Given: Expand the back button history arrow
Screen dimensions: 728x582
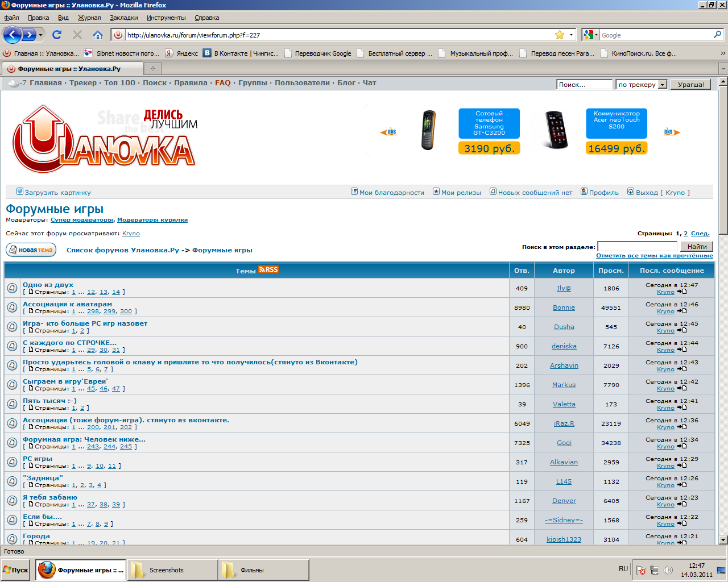Looking at the screenshot, I should pyautogui.click(x=39, y=35).
